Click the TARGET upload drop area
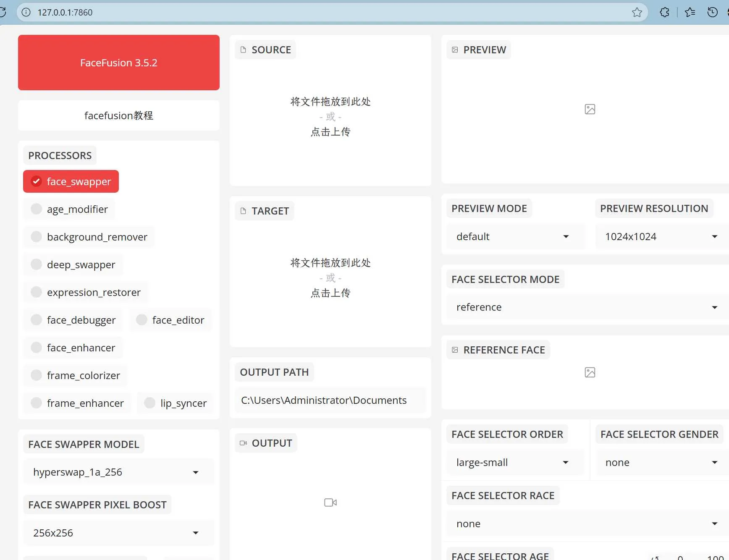729x560 pixels. click(330, 278)
